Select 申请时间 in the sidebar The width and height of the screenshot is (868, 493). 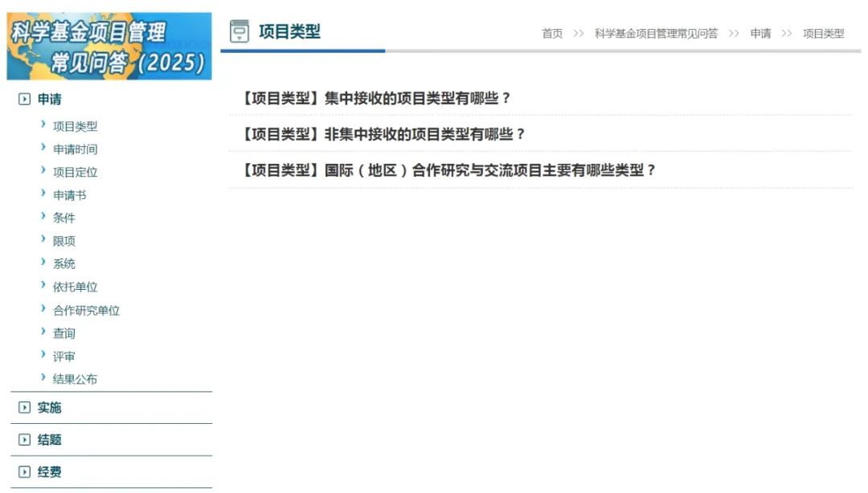click(75, 149)
